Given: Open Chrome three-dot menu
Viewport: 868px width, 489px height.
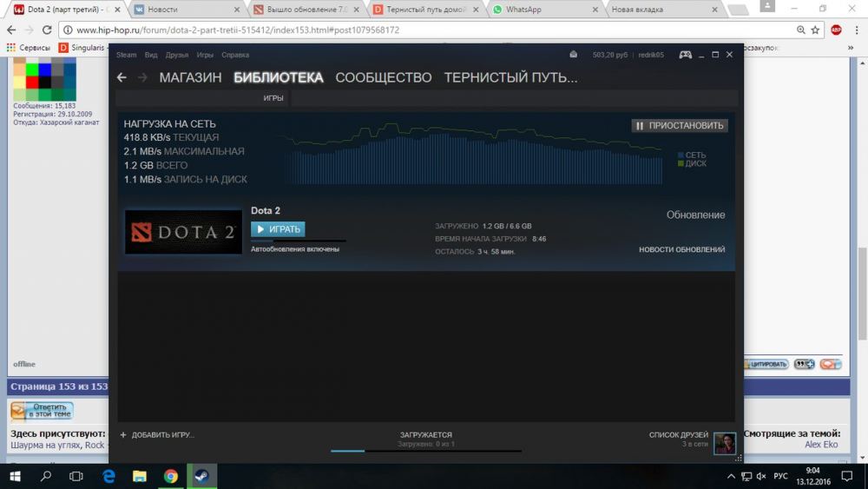Looking at the screenshot, I should pyautogui.click(x=857, y=30).
